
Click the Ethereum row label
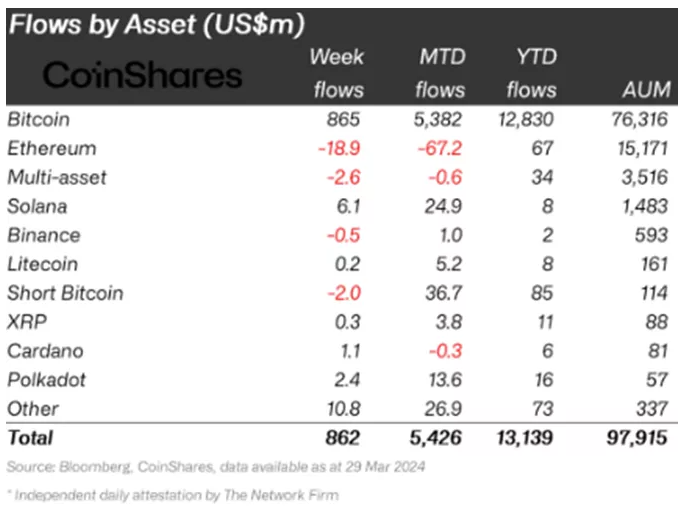click(x=51, y=148)
